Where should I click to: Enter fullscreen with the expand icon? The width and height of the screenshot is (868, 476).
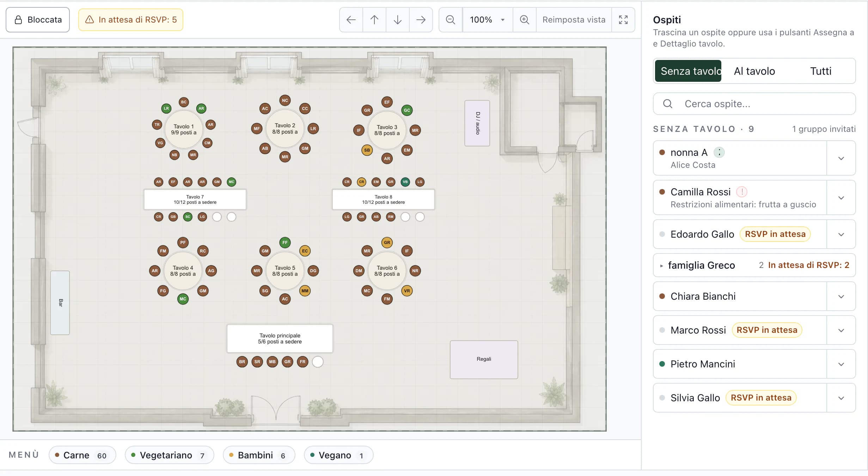click(x=623, y=20)
